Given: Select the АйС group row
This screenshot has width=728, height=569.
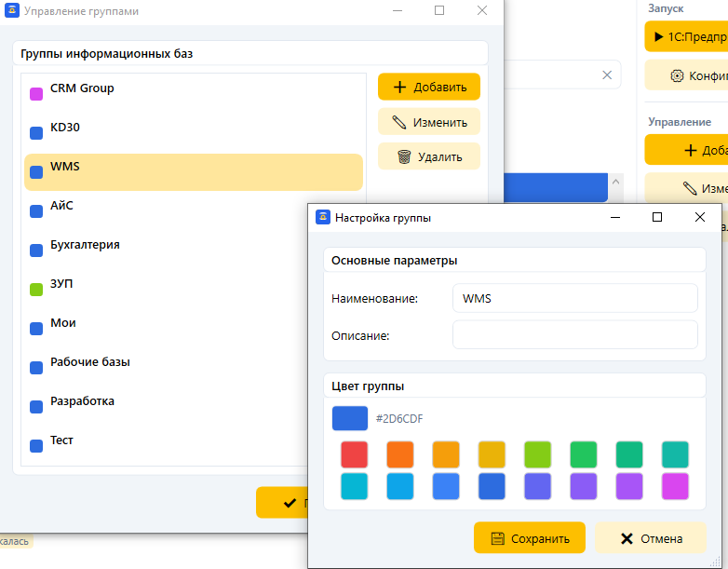Looking at the screenshot, I should tap(166, 211).
